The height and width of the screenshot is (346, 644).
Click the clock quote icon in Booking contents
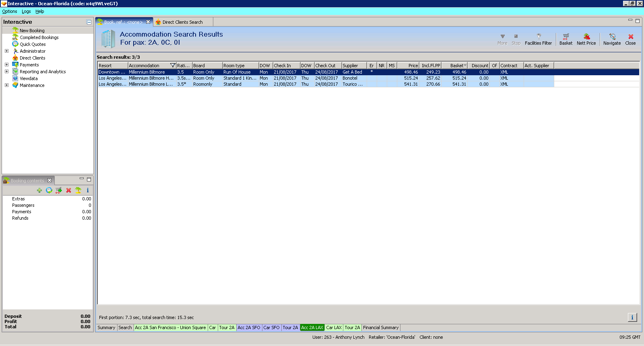tap(49, 190)
